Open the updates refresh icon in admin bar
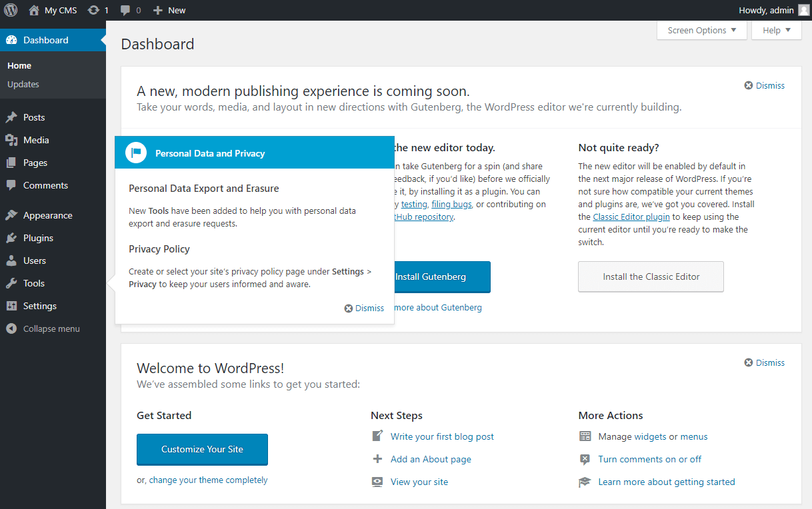 pyautogui.click(x=93, y=10)
